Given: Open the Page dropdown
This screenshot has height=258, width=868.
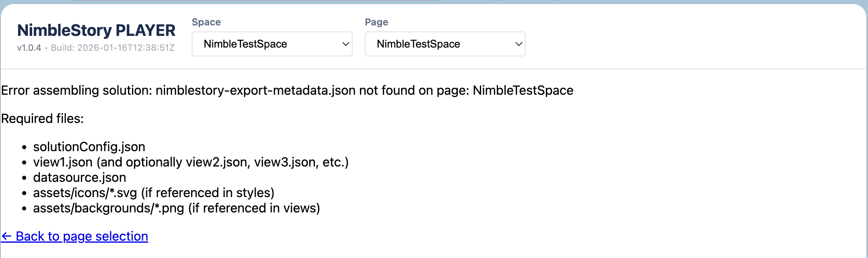Looking at the screenshot, I should (x=444, y=44).
